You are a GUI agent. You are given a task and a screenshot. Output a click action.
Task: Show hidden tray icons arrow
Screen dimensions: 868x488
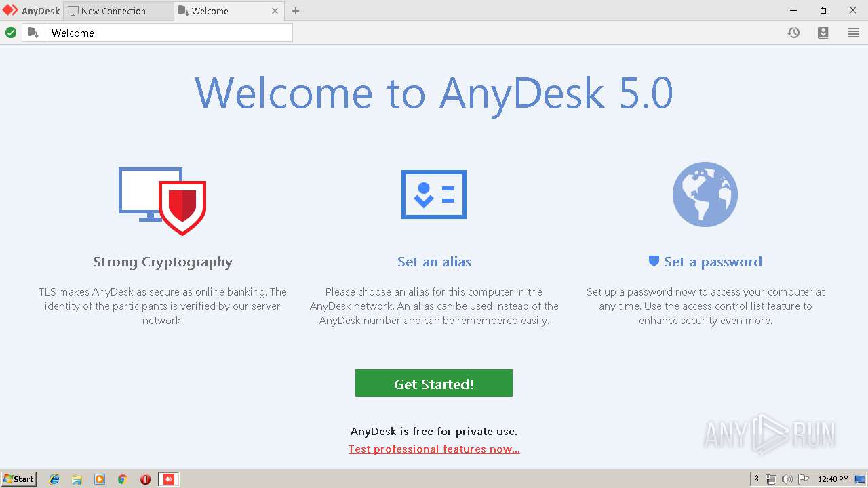tap(756, 479)
